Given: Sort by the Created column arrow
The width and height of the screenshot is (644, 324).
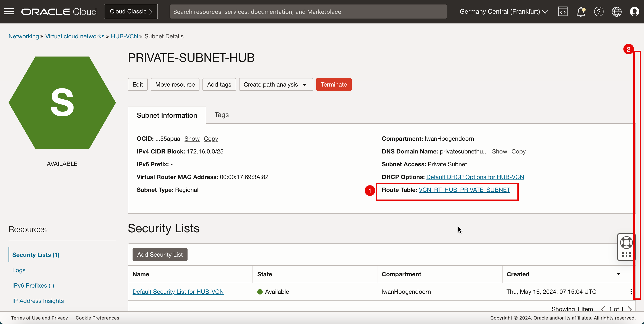Looking at the screenshot, I should point(618,274).
